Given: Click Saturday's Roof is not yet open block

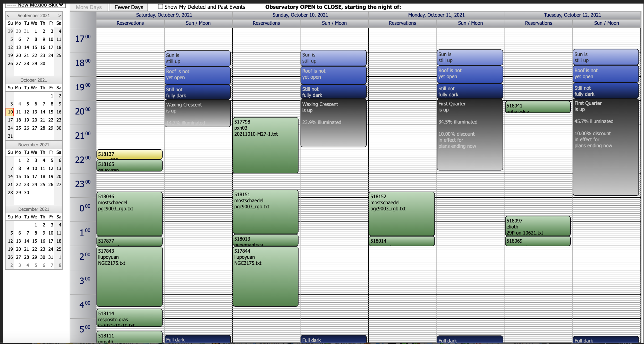Looking at the screenshot, I should (x=198, y=75).
